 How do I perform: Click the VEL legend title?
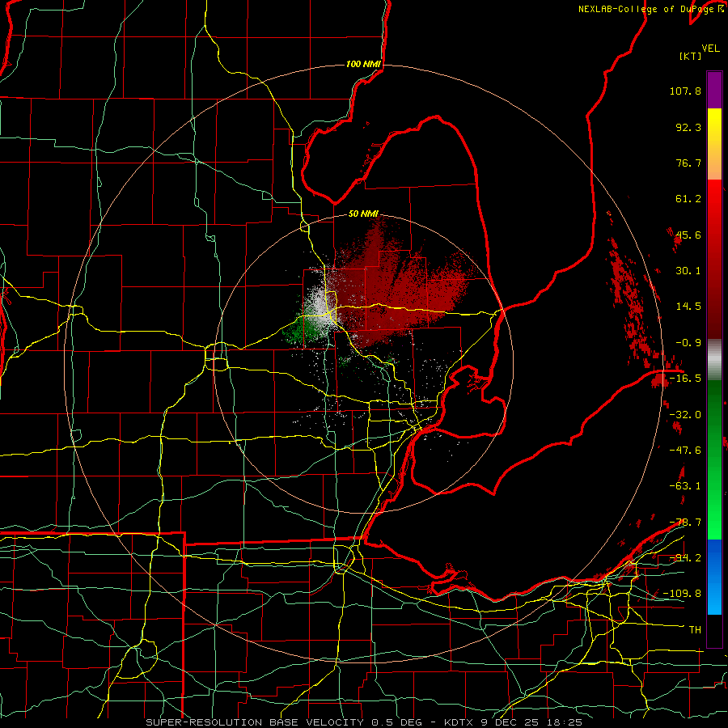(x=711, y=49)
